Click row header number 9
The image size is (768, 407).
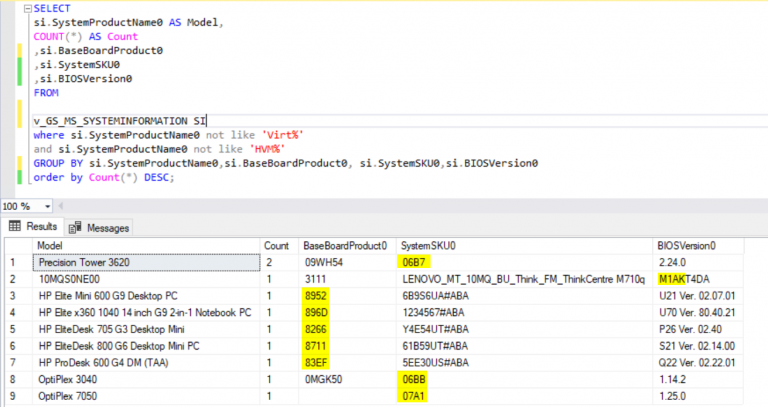[x=18, y=396]
